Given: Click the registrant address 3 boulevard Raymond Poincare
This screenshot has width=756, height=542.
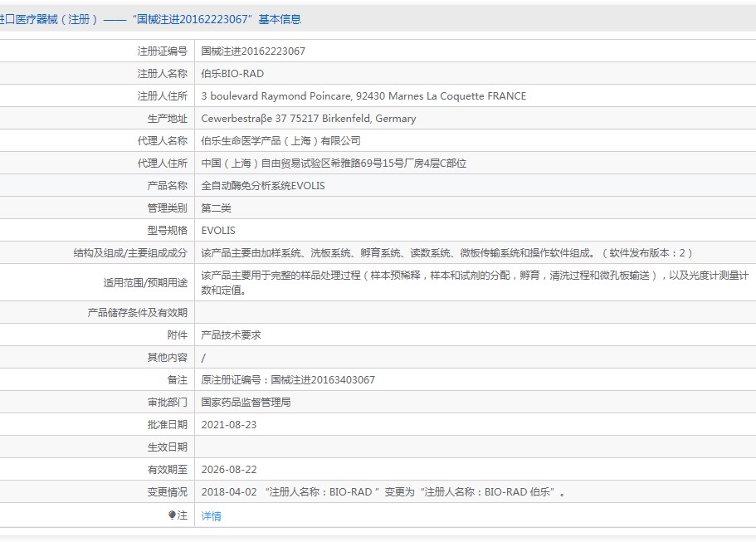Looking at the screenshot, I should click(363, 96).
